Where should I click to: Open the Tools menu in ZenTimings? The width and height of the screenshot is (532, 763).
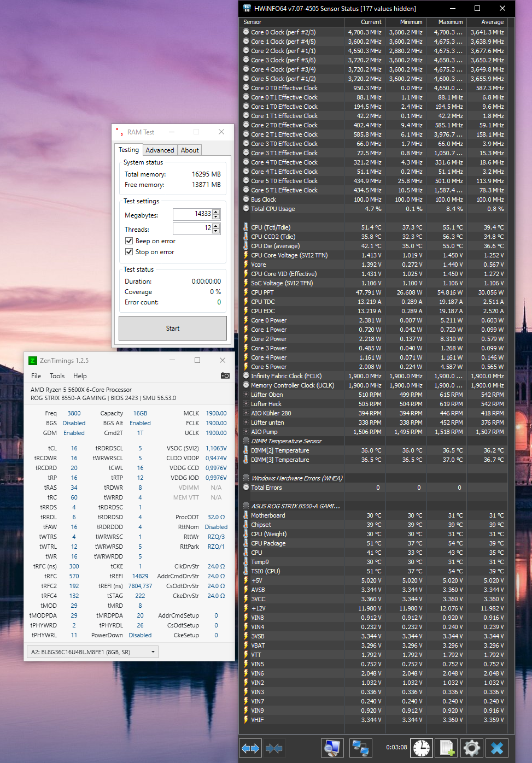click(57, 376)
